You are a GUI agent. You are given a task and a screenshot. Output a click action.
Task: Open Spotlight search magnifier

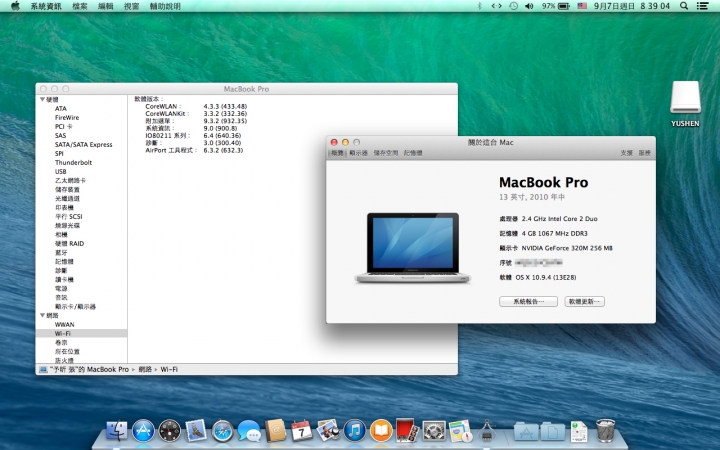click(x=684, y=6)
